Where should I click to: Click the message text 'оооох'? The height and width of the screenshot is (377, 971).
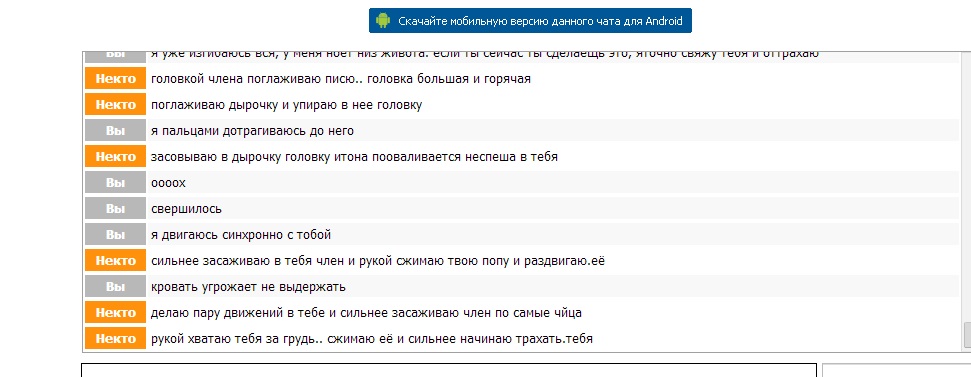168,183
